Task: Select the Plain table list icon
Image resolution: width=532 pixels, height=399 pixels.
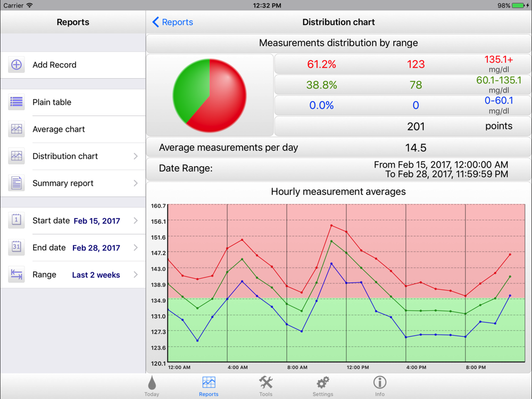Action: point(16,102)
